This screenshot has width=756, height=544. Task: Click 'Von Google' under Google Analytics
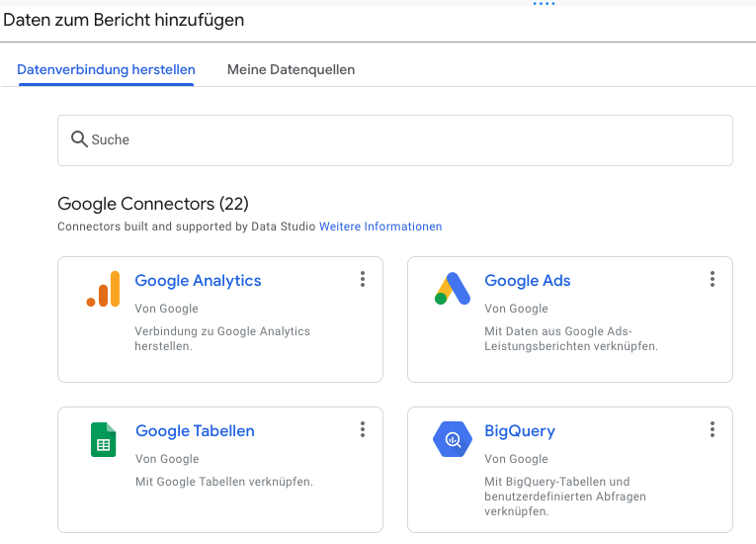click(166, 309)
